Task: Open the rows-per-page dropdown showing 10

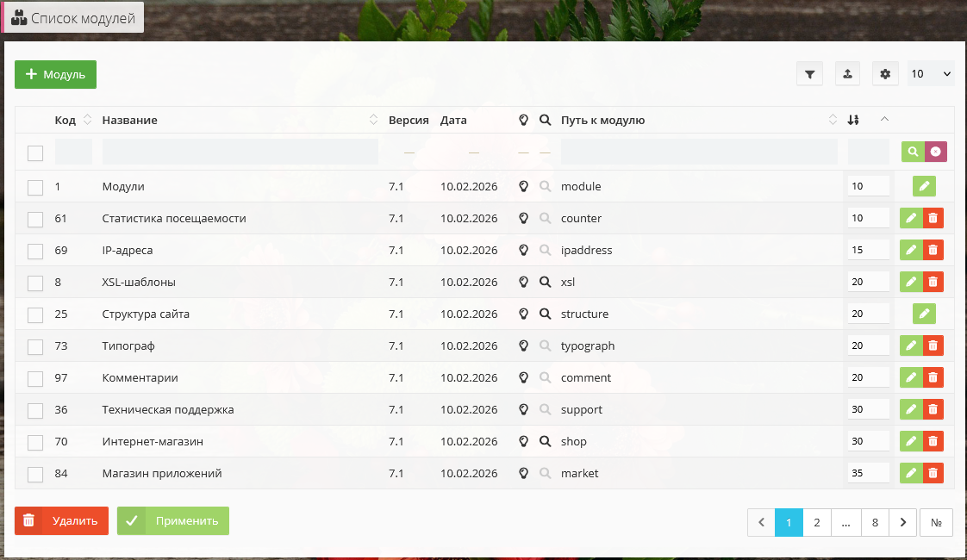Action: point(931,74)
